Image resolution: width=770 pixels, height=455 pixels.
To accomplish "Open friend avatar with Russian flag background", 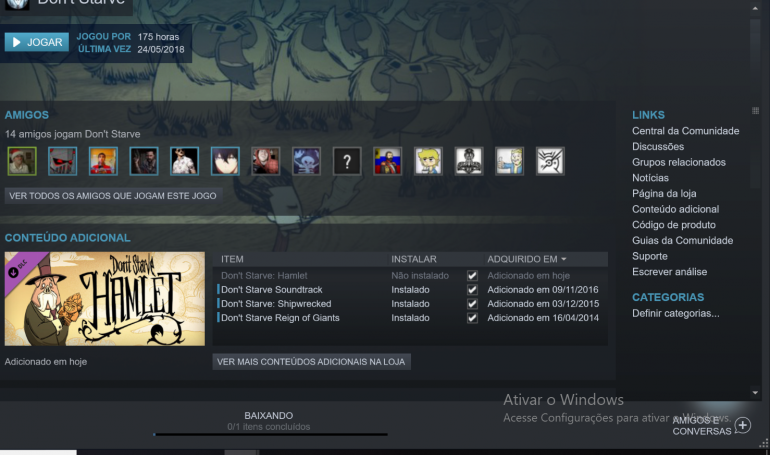I will [x=387, y=161].
